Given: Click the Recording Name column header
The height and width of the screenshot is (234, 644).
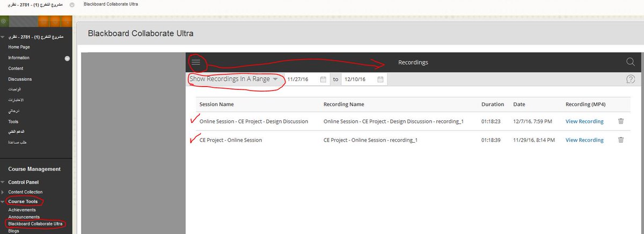Looking at the screenshot, I should [x=343, y=104].
